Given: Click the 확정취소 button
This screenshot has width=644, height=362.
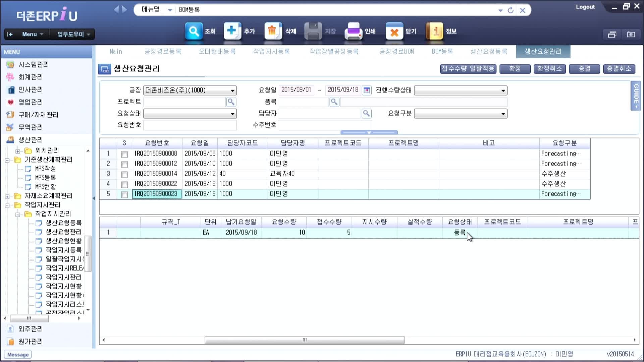Looking at the screenshot, I should pos(549,69).
